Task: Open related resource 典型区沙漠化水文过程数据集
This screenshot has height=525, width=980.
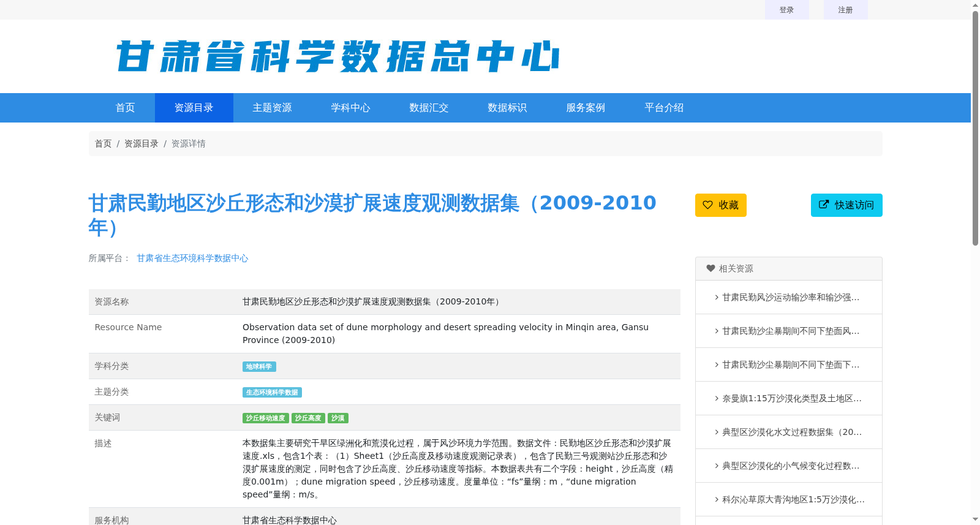Action: tap(792, 432)
